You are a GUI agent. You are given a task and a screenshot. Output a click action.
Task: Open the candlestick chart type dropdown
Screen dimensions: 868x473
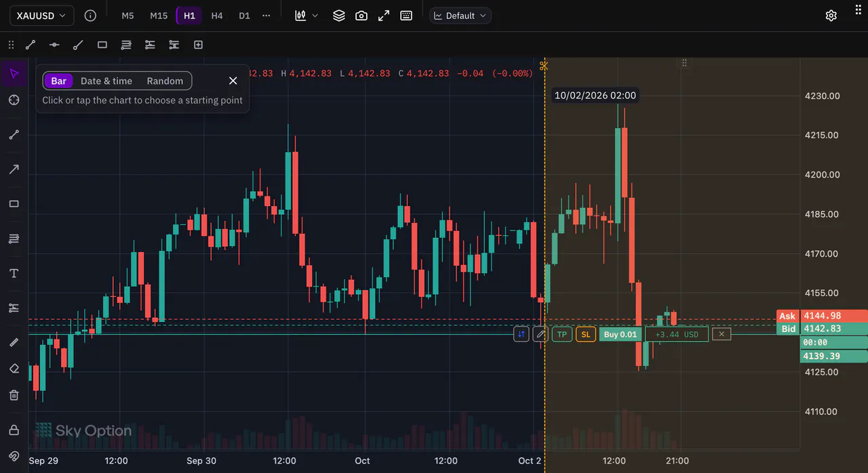307,16
